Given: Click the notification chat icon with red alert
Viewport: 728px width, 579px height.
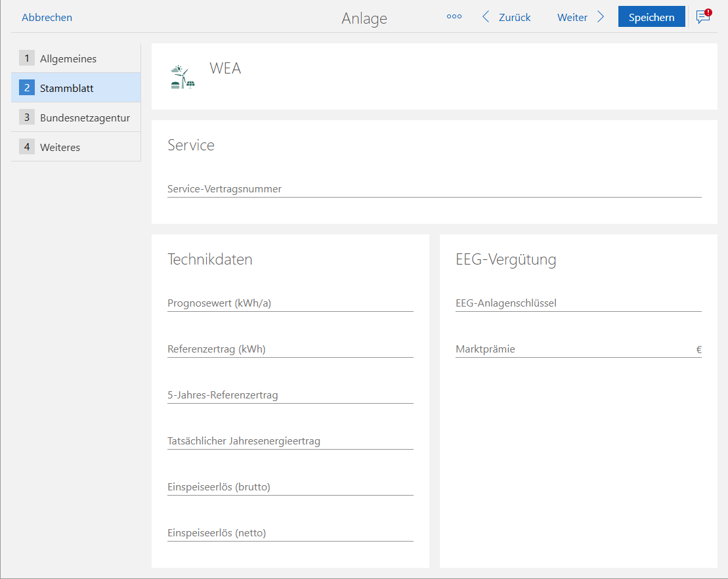Looking at the screenshot, I should click(x=703, y=17).
